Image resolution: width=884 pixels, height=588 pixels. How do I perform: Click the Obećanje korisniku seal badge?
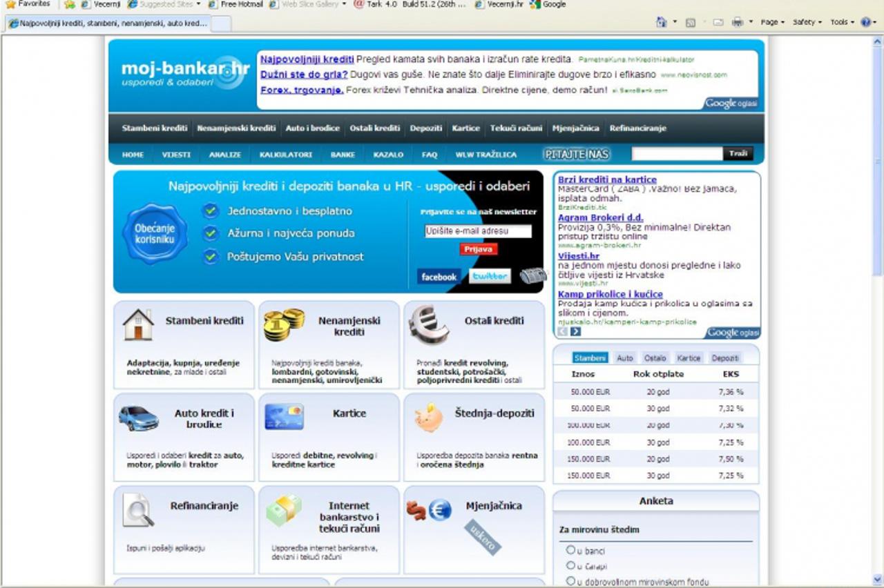pyautogui.click(x=155, y=234)
